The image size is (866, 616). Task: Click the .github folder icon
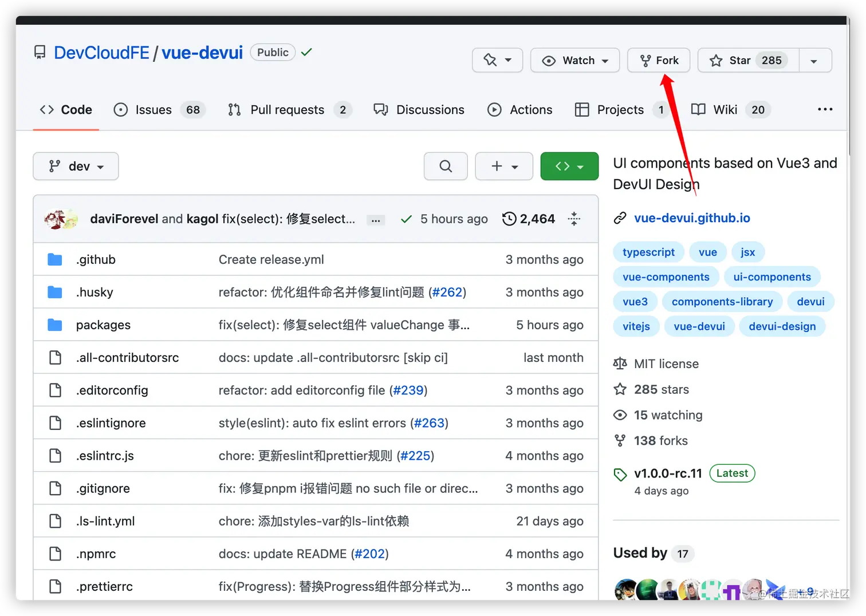click(55, 259)
